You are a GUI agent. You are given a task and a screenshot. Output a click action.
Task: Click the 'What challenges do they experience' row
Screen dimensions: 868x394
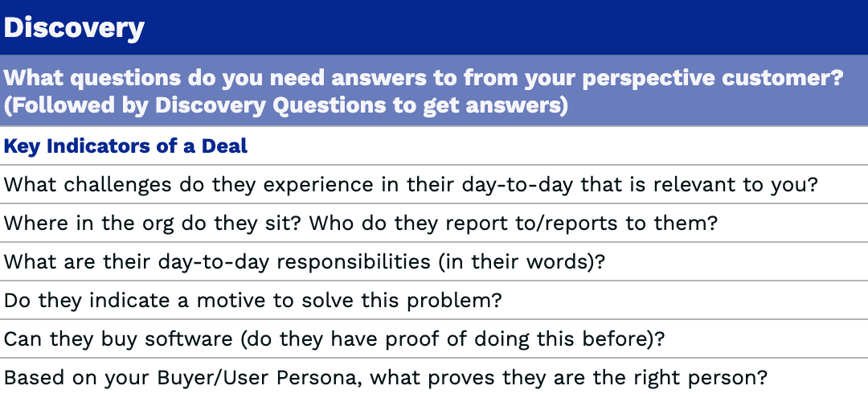pos(410,184)
